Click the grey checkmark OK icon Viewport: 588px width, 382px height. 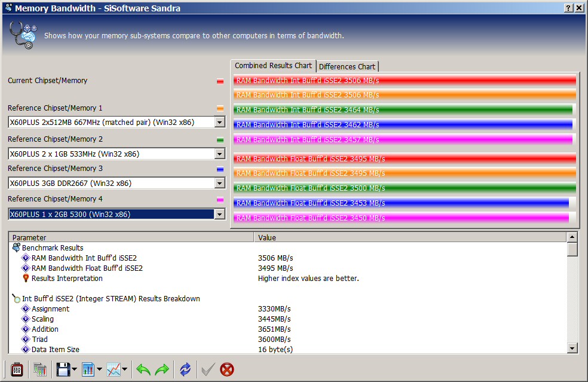click(208, 369)
